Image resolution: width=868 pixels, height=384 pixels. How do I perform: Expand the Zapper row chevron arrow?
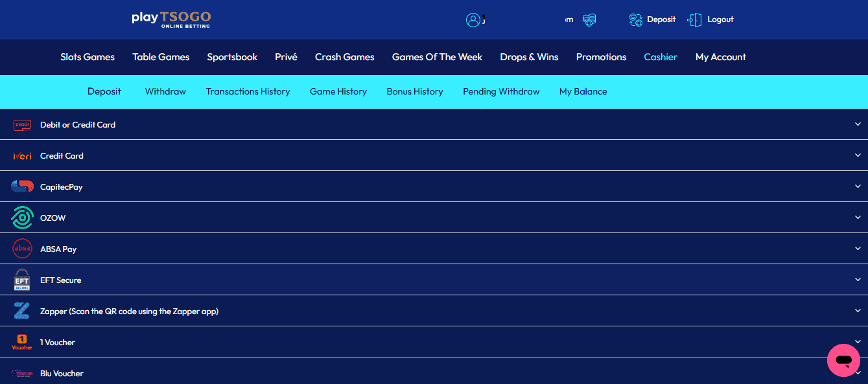click(x=858, y=311)
